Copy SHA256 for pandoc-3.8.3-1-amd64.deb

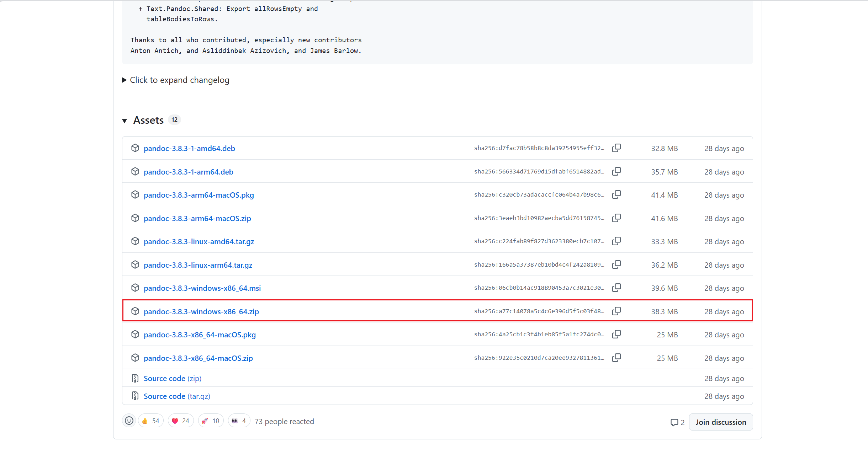click(616, 148)
